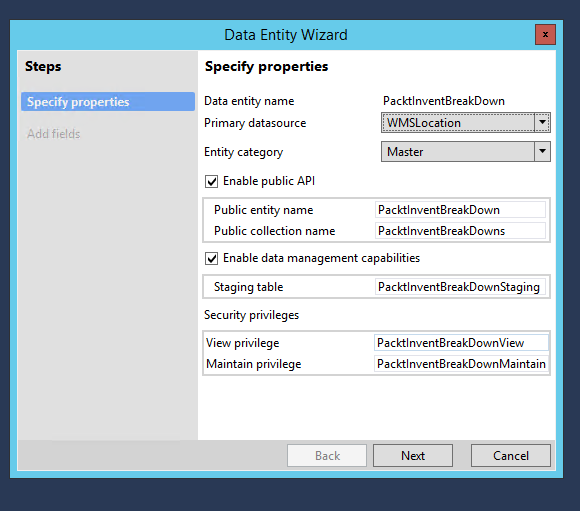580x511 pixels.
Task: Select the Master entity category combo box
Action: [466, 151]
